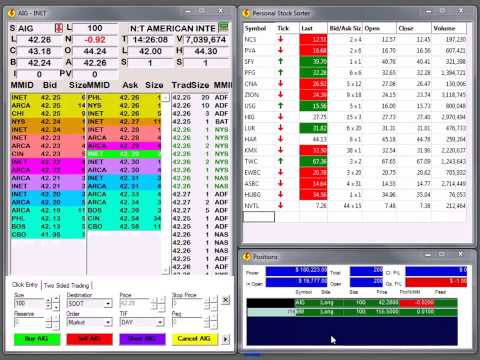Click the down tick arrow in CNA row
This screenshot has height=360, width=480.
pyautogui.click(x=281, y=83)
